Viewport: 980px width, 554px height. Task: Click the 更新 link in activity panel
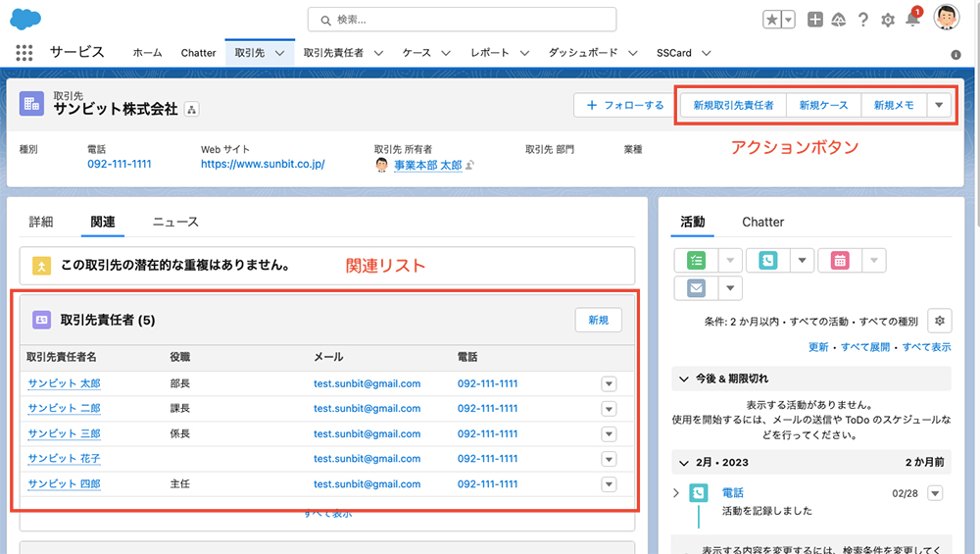pyautogui.click(x=818, y=347)
